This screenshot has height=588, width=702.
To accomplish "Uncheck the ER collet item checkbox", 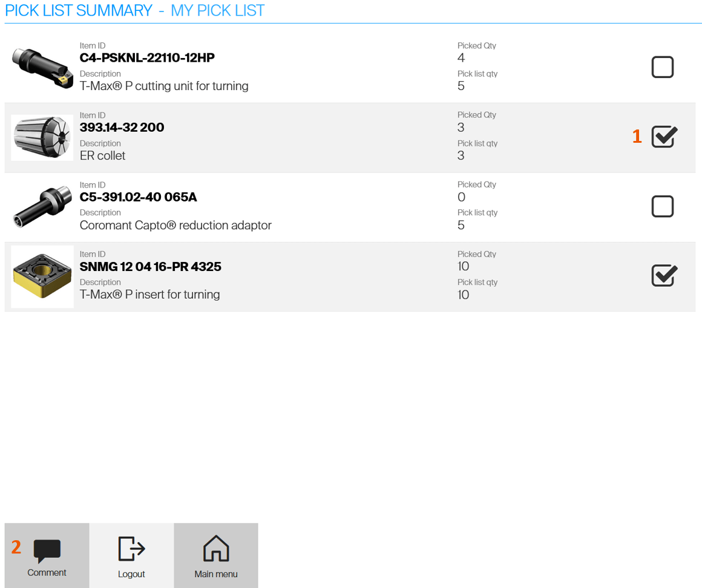I will [664, 137].
